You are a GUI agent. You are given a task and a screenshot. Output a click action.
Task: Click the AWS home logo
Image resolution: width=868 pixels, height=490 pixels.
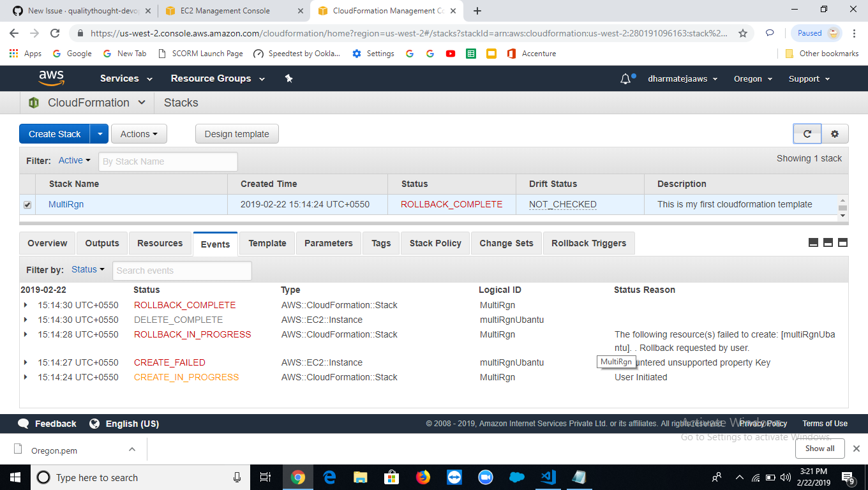[51, 78]
